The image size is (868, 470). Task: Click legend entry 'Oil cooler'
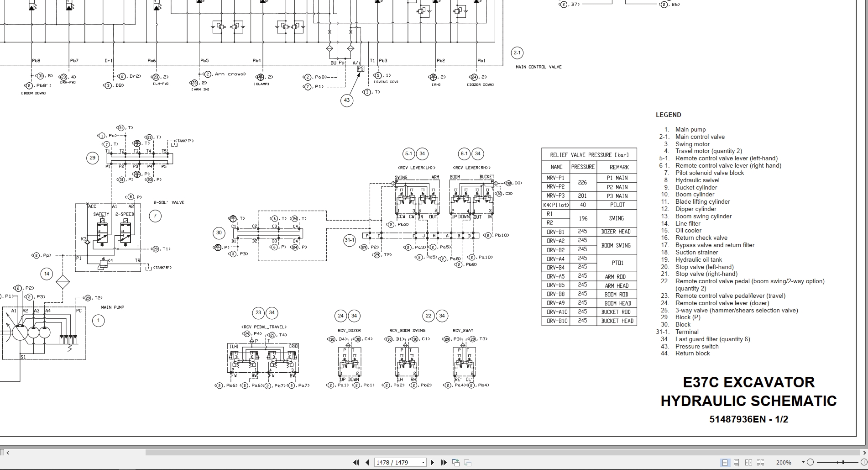click(688, 231)
